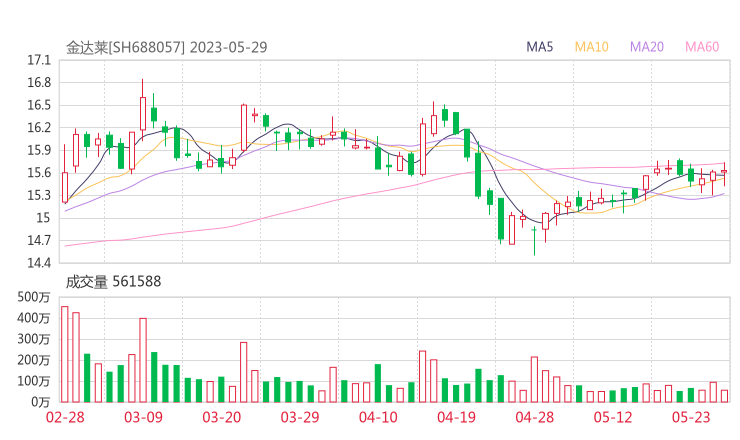Screen dimensions: 740x440
Task: Click the chart title 金达莱[SH688057] 2023-05-29
Action: click(x=167, y=47)
